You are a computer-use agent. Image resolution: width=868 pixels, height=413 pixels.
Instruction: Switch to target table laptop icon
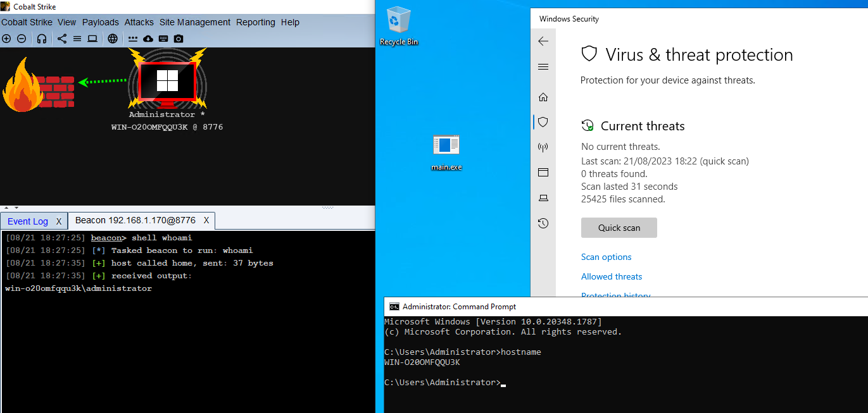tap(92, 39)
